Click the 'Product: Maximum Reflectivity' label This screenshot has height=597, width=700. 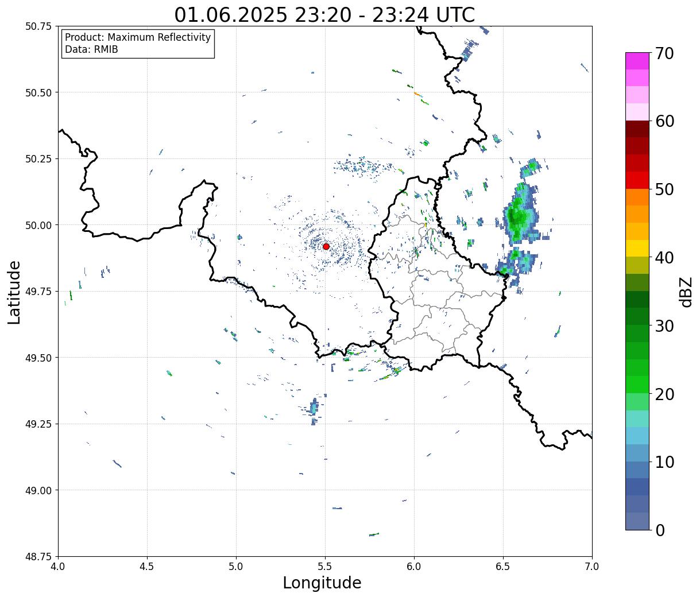point(138,37)
